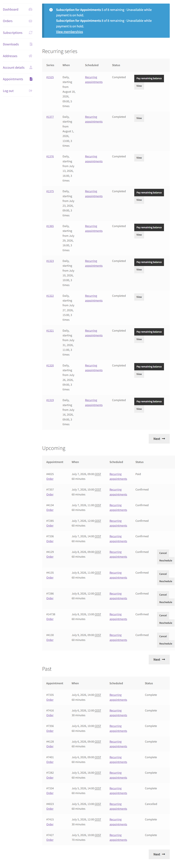Cancel appointment #4135
The height and width of the screenshot is (868, 175).
click(163, 574)
